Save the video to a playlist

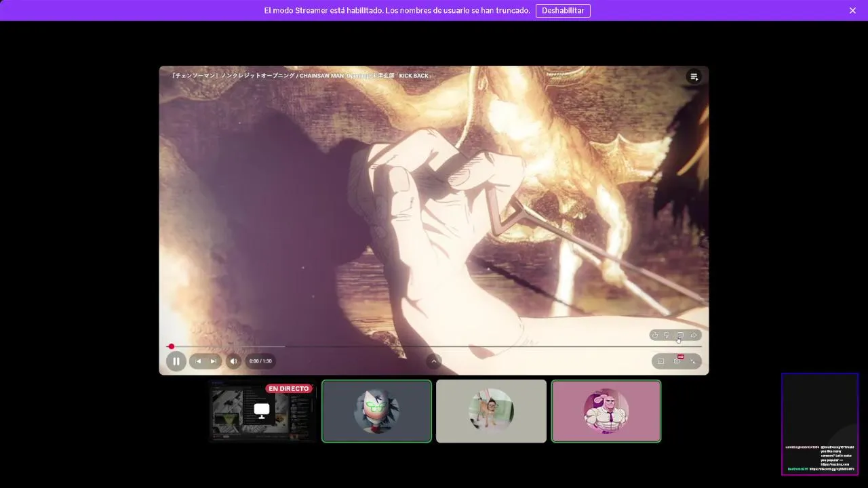(x=680, y=335)
